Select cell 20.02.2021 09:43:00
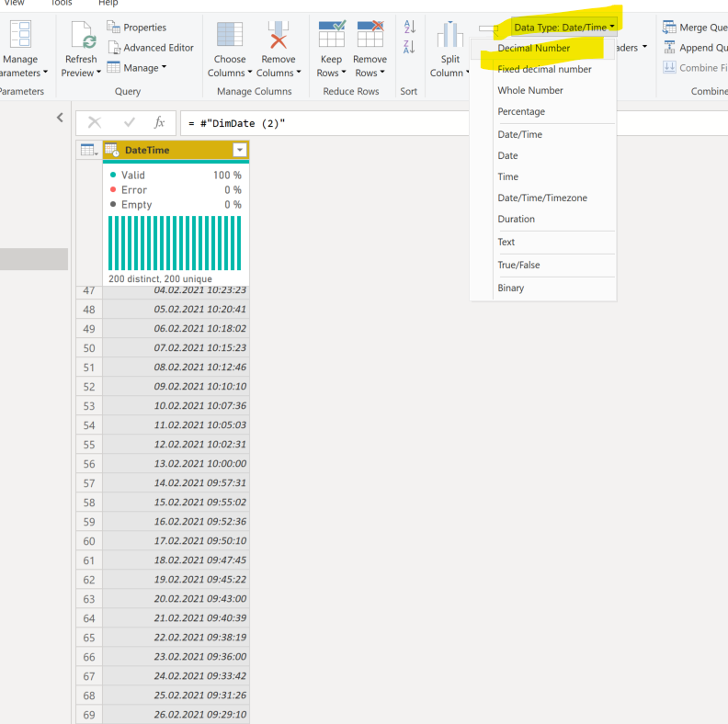 point(176,599)
